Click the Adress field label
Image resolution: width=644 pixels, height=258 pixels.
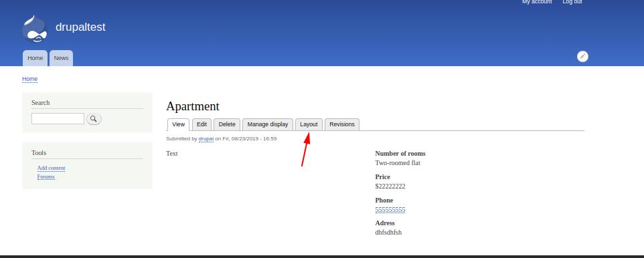tap(385, 223)
